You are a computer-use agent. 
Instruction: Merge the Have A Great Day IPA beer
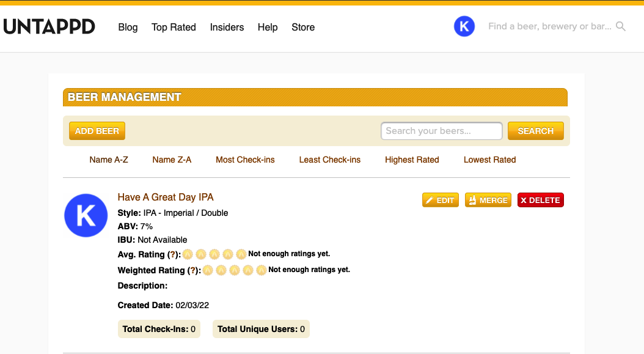point(488,201)
